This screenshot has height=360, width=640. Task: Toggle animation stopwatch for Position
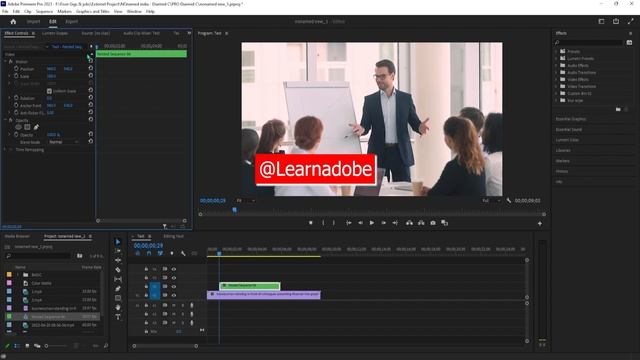pos(16,69)
